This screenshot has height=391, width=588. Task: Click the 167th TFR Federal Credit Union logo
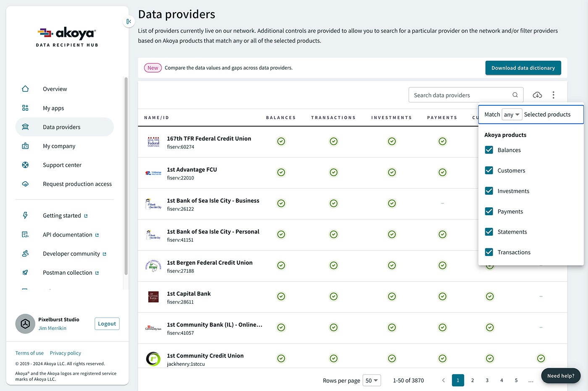coord(153,142)
